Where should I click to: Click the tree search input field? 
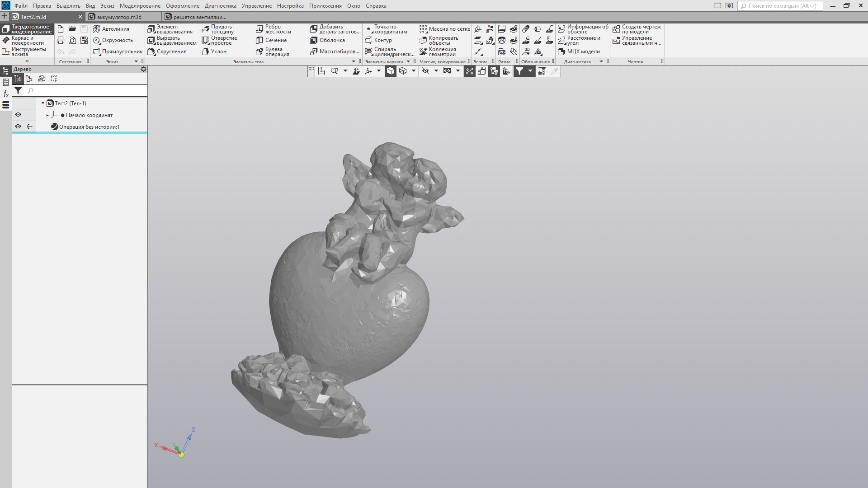[86, 91]
